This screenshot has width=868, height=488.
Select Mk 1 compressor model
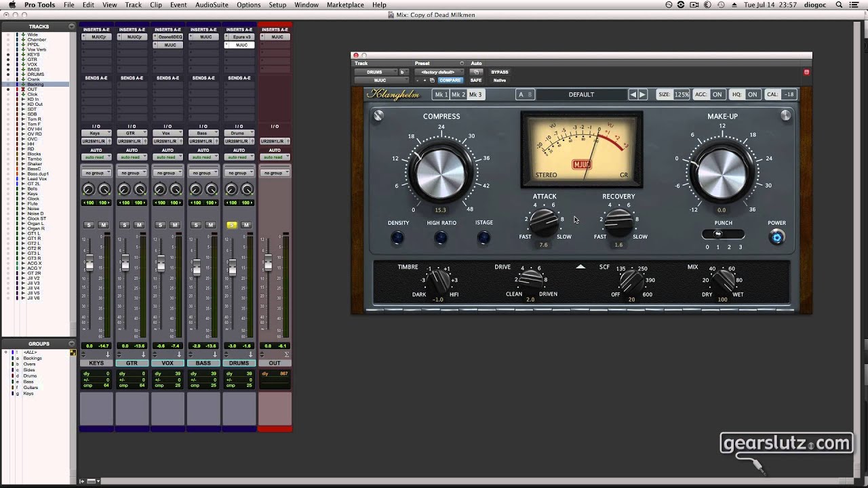pos(441,95)
